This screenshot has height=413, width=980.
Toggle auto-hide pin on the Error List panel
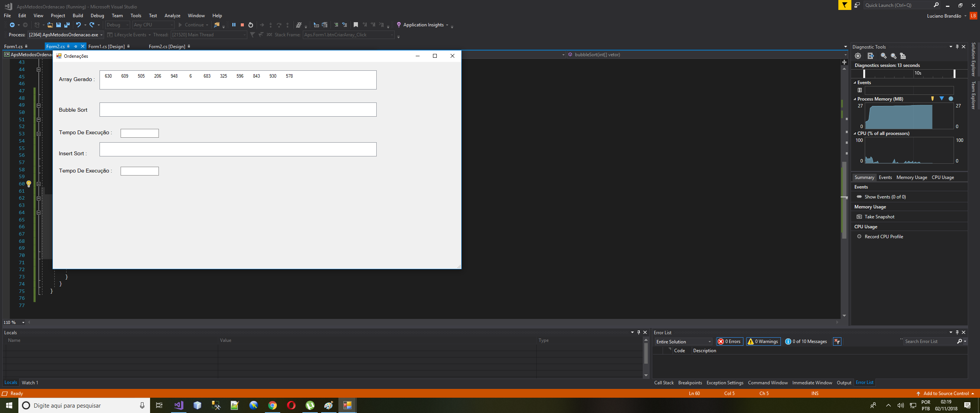coord(957,332)
